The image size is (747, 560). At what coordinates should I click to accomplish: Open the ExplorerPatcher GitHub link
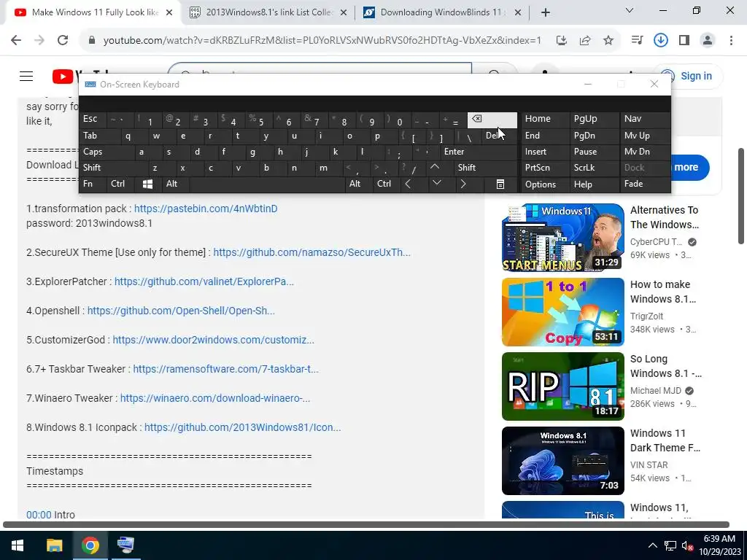click(204, 281)
